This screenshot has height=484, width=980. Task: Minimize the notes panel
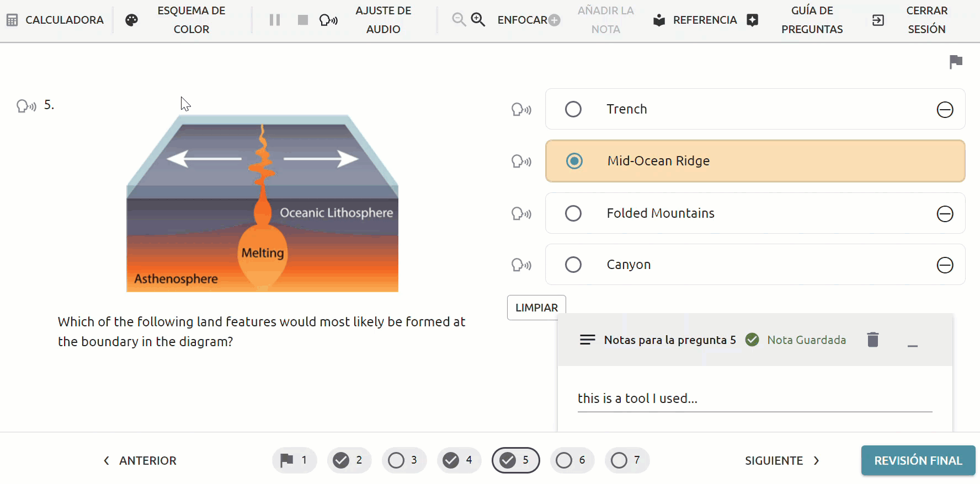point(913,346)
